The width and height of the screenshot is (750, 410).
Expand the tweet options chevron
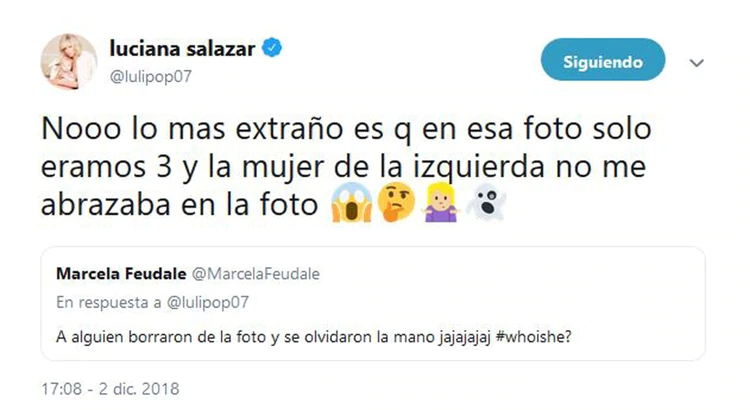coord(696,63)
